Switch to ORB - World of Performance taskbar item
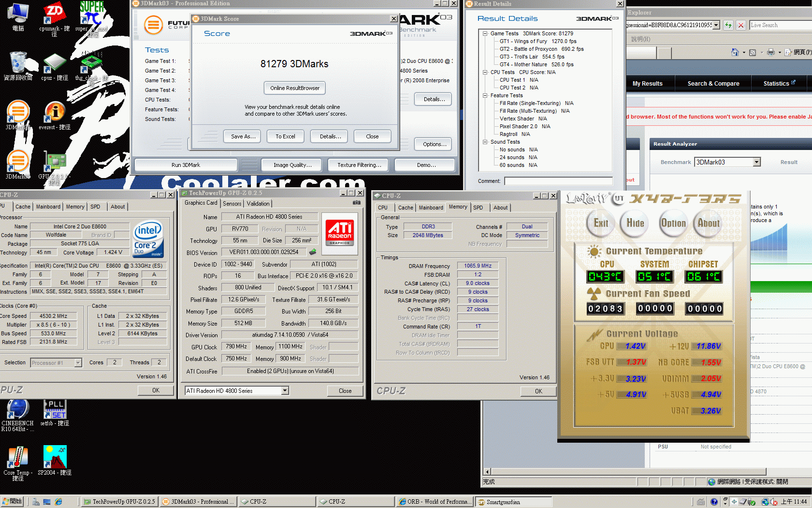This screenshot has height=508, width=812. tap(435, 502)
